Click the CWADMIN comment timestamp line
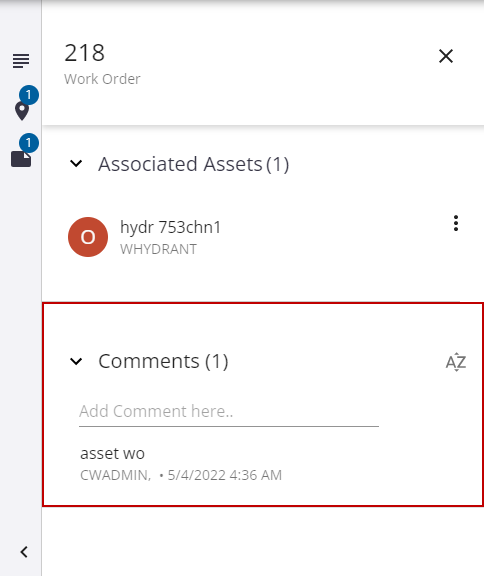The image size is (484, 576). 181,475
